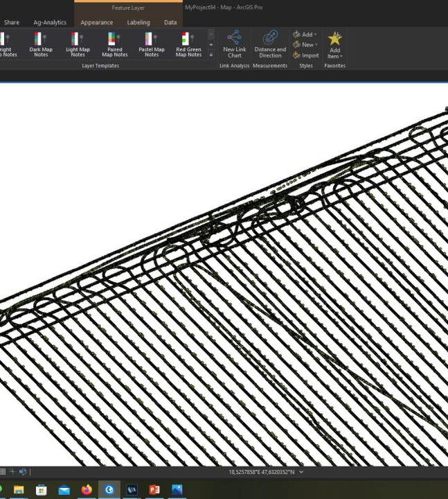Open the Share ribbon tab
448x499 pixels.
pyautogui.click(x=12, y=22)
